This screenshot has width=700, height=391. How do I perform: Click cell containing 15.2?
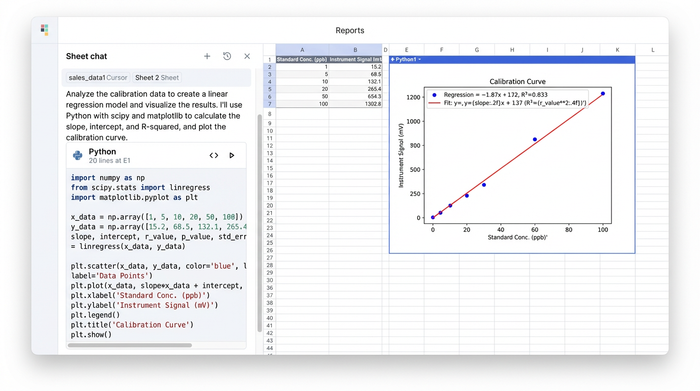tap(355, 67)
